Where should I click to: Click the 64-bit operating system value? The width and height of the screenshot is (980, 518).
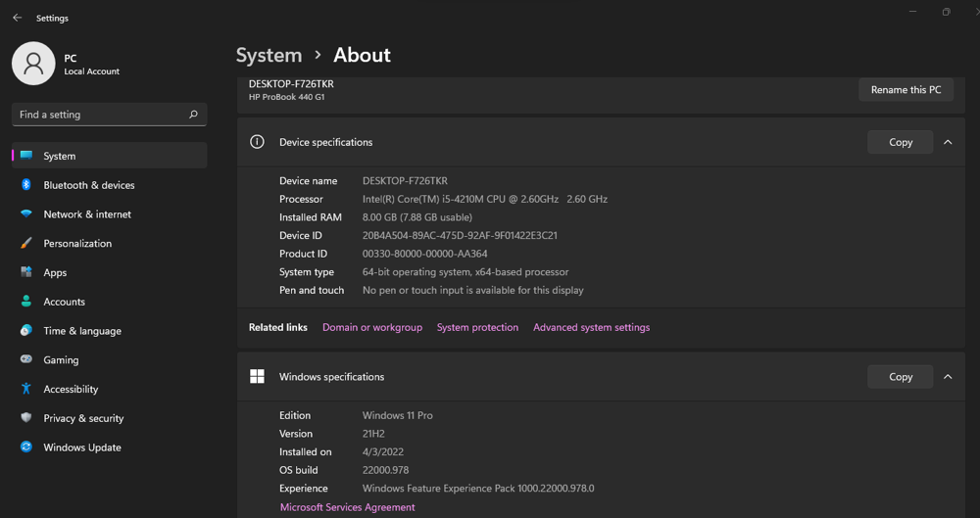(x=465, y=272)
